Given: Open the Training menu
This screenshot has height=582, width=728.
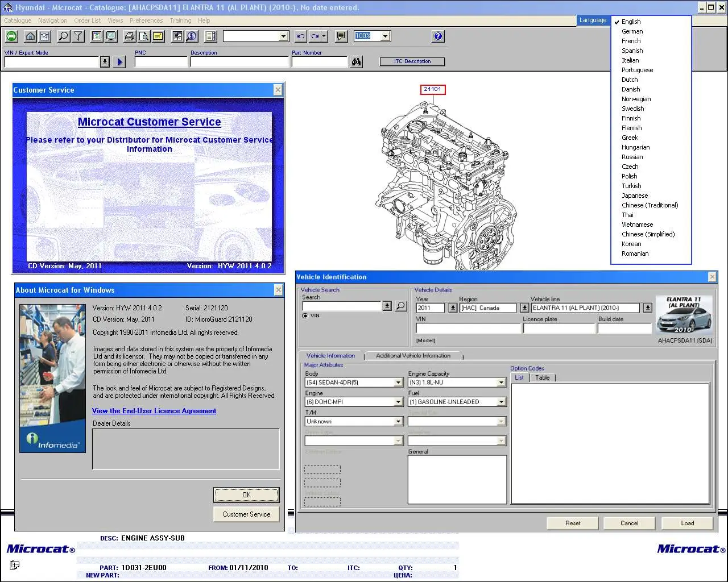Looking at the screenshot, I should pyautogui.click(x=180, y=20).
